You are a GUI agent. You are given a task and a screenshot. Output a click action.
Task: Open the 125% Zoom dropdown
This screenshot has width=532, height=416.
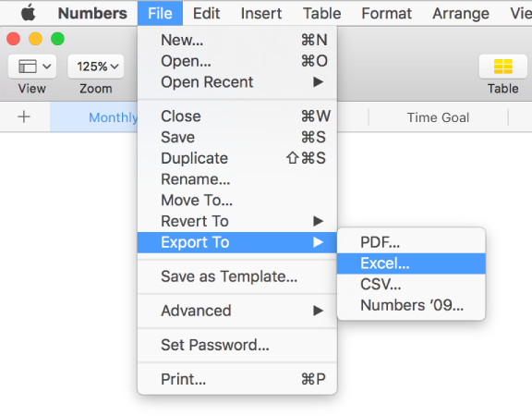[96, 67]
